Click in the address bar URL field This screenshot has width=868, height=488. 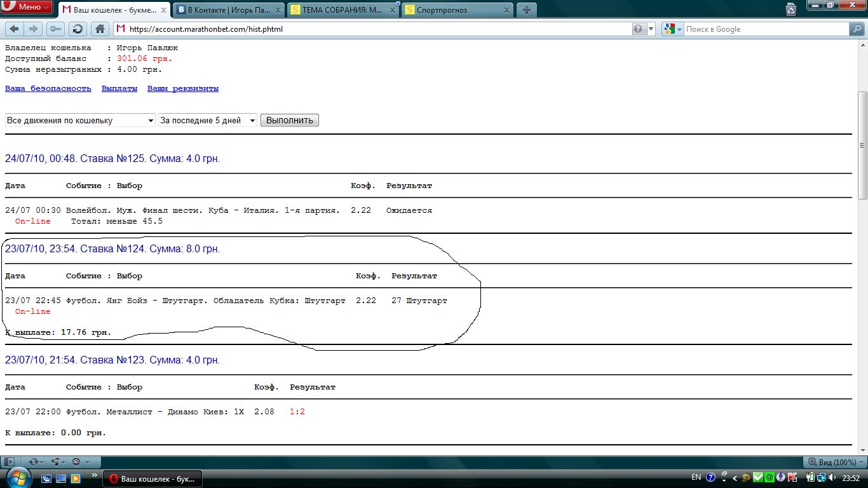[375, 29]
